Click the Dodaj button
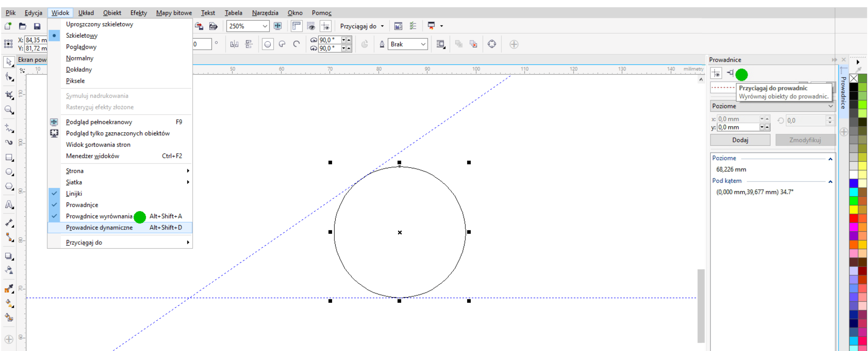868x351 pixels. pos(740,140)
